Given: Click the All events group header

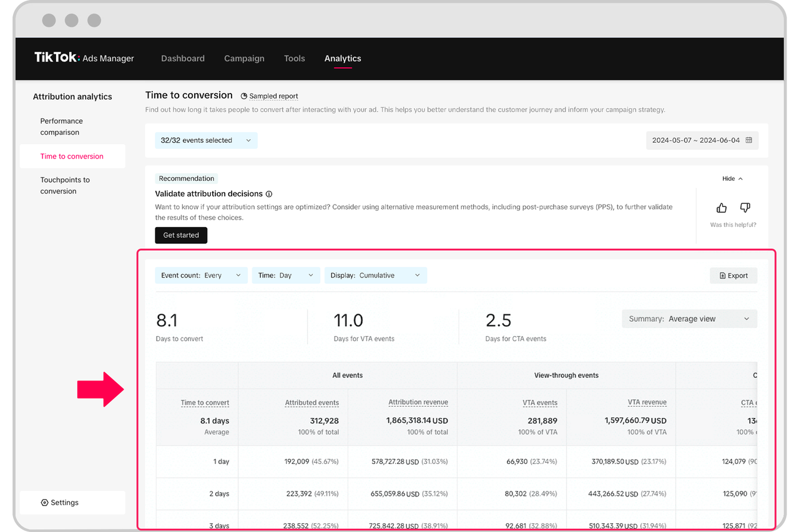Looking at the screenshot, I should tap(348, 375).
